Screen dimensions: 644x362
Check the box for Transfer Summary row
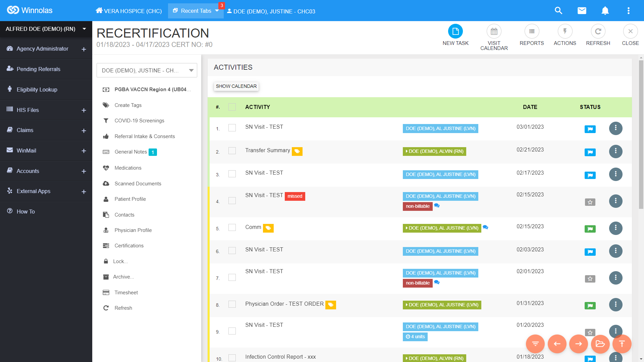tap(232, 151)
